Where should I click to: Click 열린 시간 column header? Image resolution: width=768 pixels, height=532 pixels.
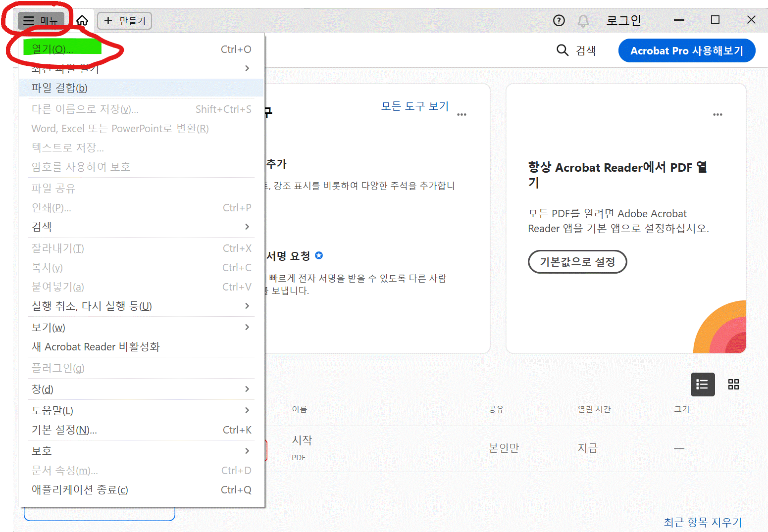(x=594, y=409)
